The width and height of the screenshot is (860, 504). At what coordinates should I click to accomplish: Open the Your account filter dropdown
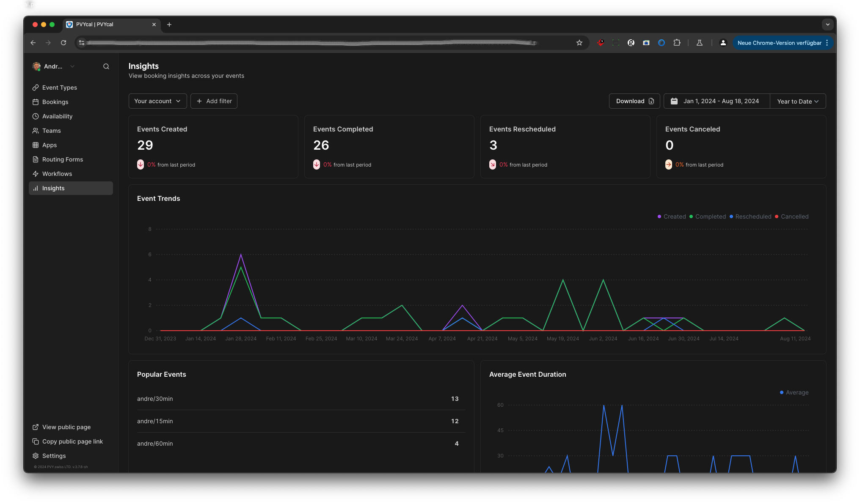point(157,101)
